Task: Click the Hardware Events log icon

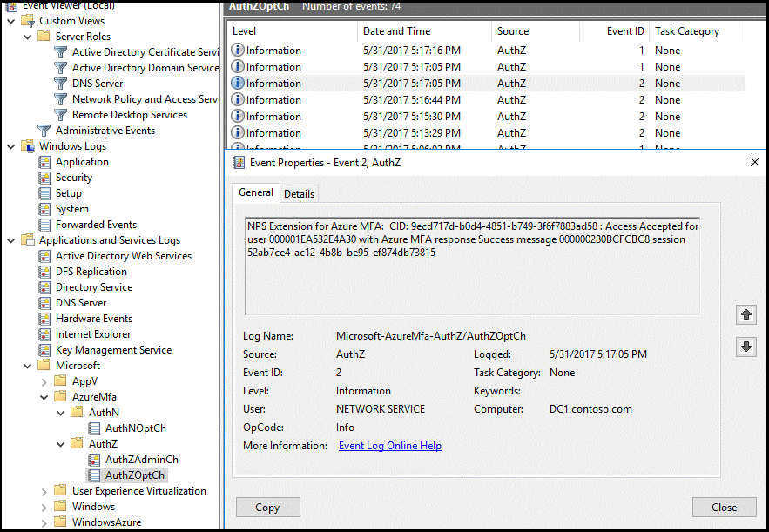Action: (x=44, y=319)
